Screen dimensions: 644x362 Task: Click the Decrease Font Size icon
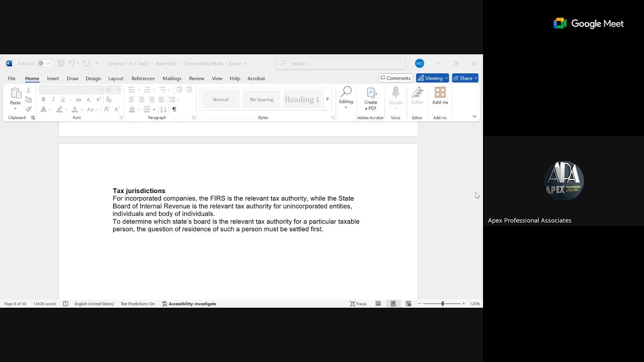pos(117,109)
